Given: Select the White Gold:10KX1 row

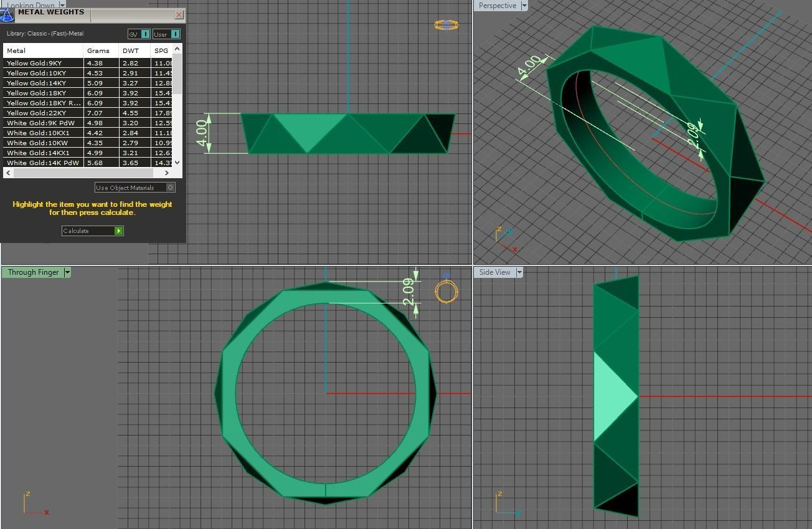Looking at the screenshot, I should tap(88, 133).
